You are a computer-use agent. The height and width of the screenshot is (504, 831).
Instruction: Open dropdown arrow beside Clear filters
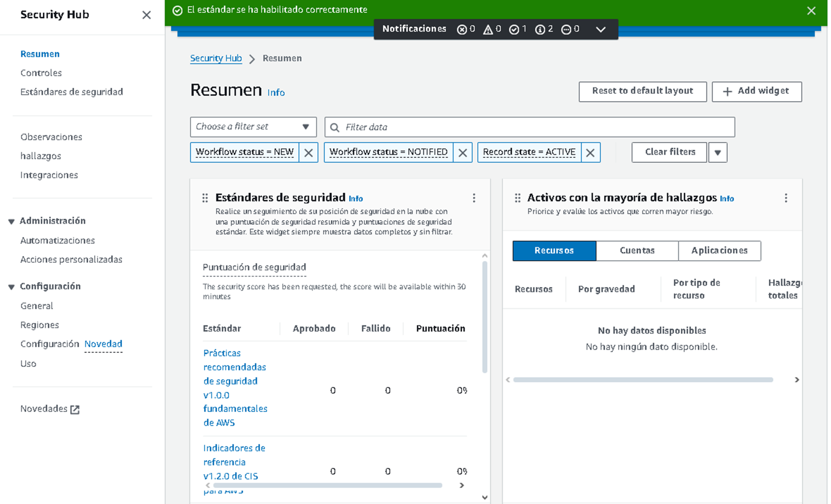(x=717, y=152)
